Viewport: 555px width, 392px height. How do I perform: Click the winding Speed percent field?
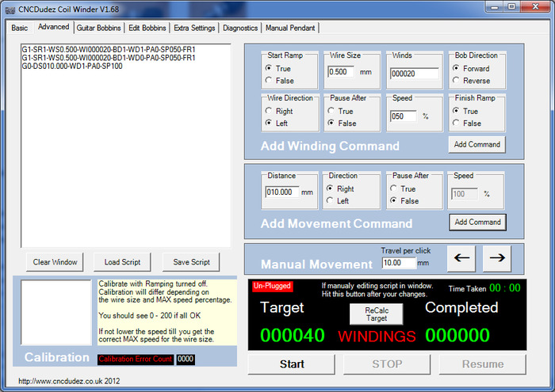[404, 116]
